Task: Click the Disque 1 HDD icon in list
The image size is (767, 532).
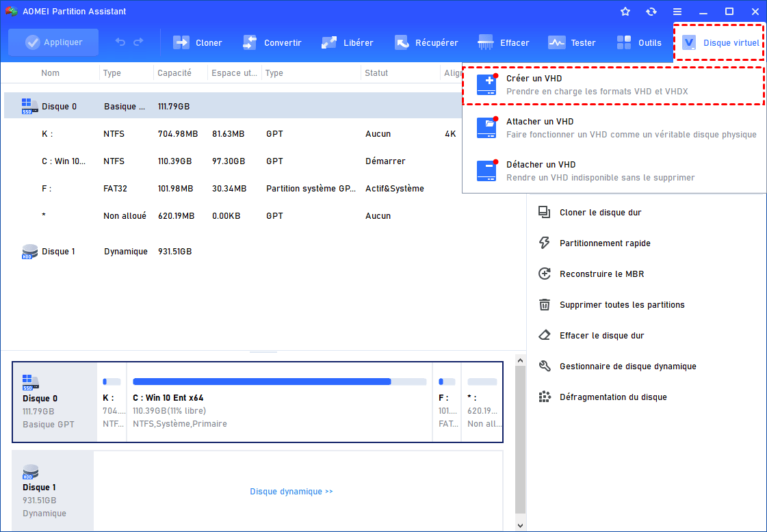Action: (x=30, y=252)
